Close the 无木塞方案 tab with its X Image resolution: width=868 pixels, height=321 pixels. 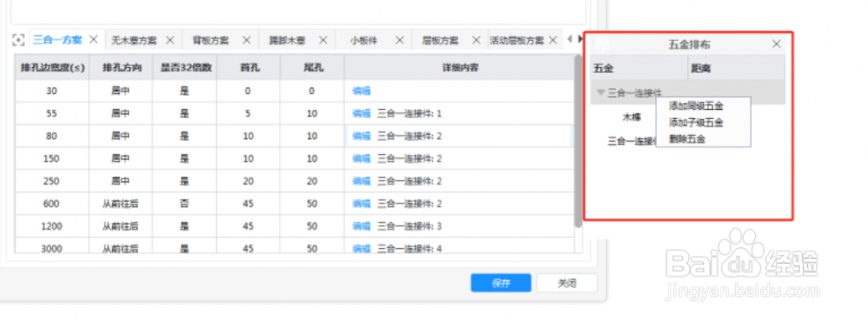(x=170, y=40)
